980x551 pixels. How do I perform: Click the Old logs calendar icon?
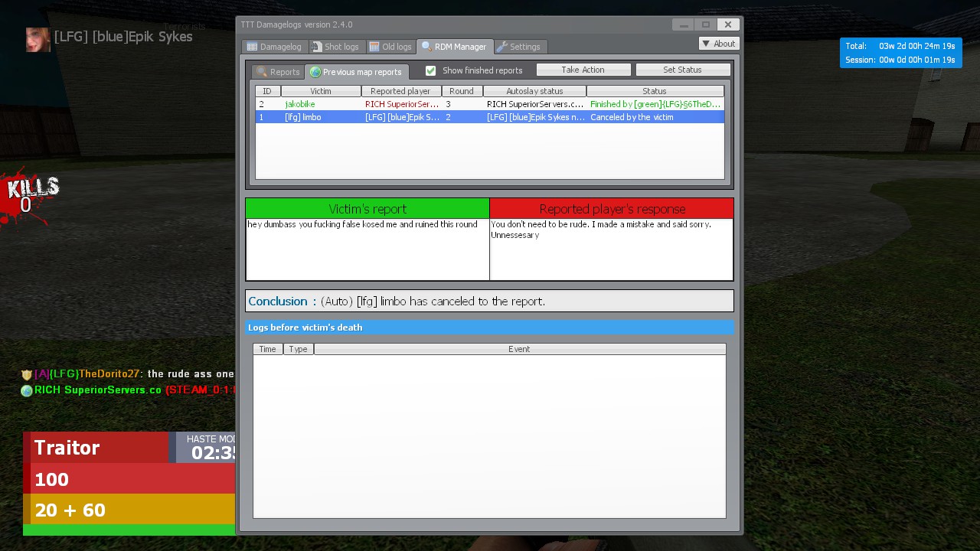[x=374, y=47]
